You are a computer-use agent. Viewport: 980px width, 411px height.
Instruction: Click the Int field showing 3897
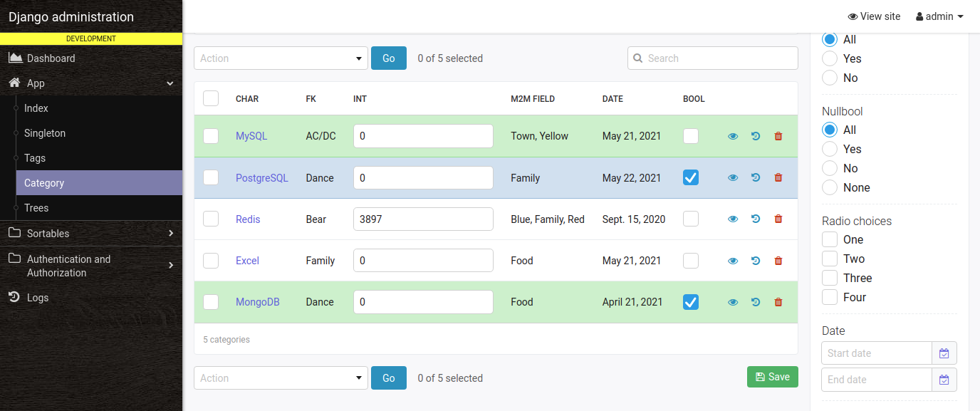point(423,219)
